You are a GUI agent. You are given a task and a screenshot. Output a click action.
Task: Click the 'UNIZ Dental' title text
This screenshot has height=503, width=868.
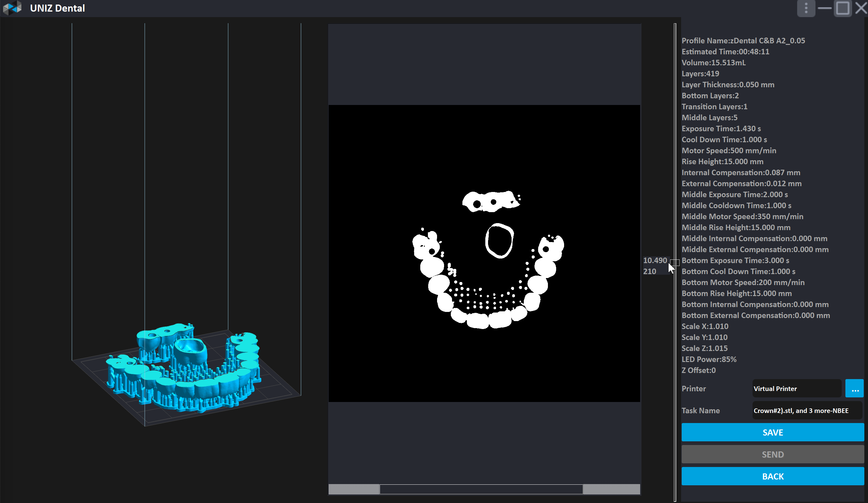(x=57, y=8)
